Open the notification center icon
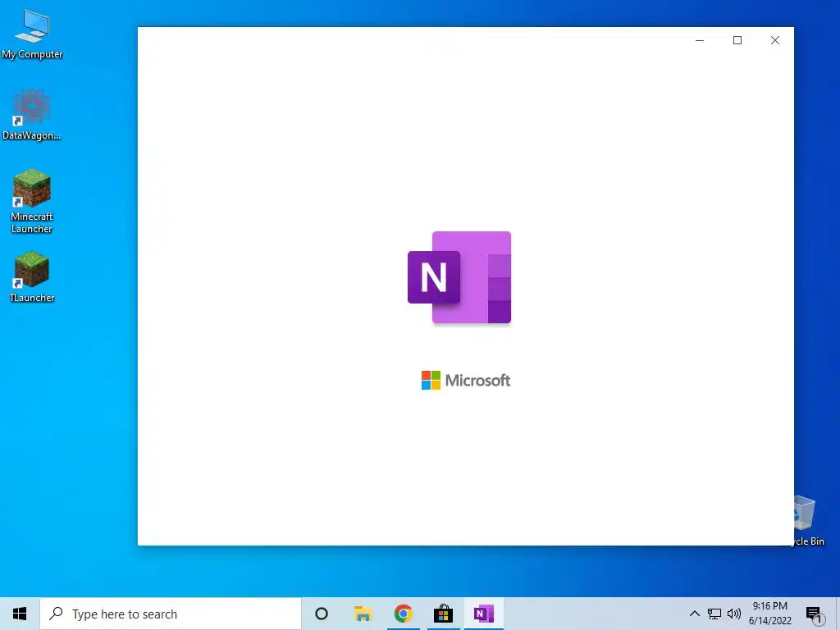840x630 pixels. pyautogui.click(x=815, y=614)
